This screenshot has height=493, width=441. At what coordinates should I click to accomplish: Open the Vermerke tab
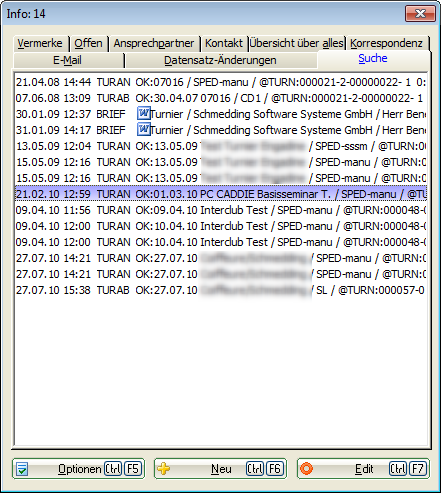[40, 43]
